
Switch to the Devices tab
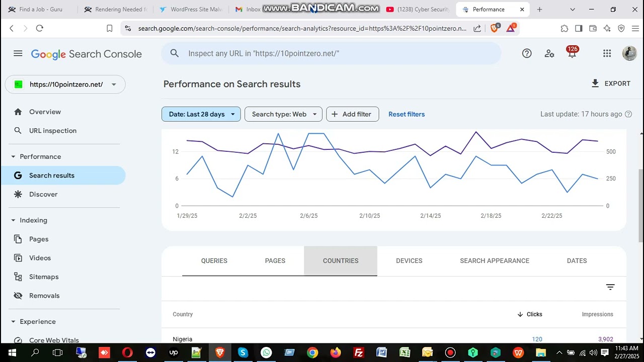pyautogui.click(x=409, y=261)
